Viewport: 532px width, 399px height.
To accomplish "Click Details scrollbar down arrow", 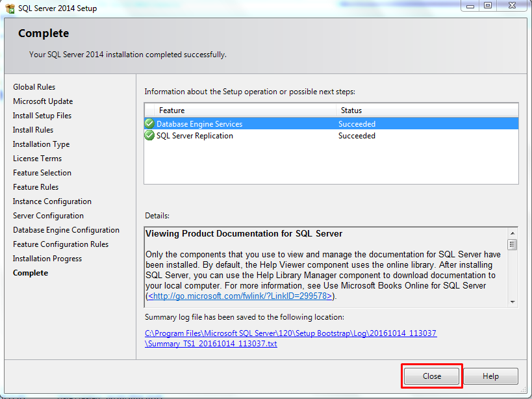I will coord(513,302).
